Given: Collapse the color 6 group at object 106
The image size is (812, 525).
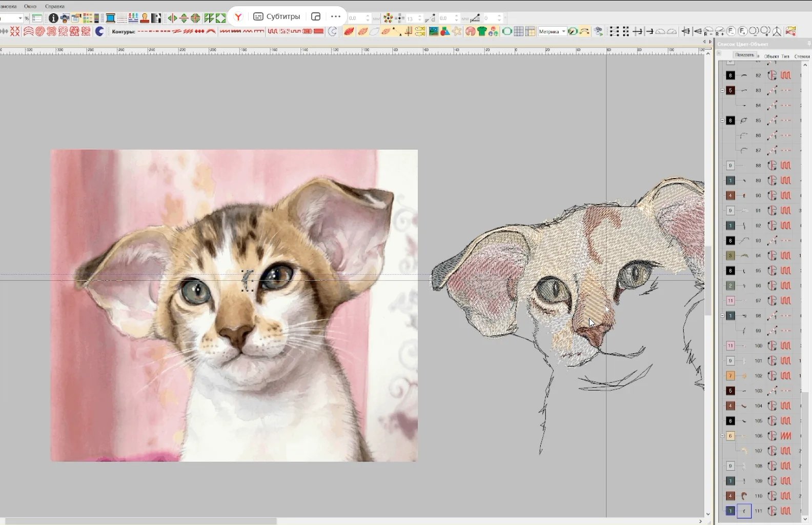Looking at the screenshot, I should [723, 436].
